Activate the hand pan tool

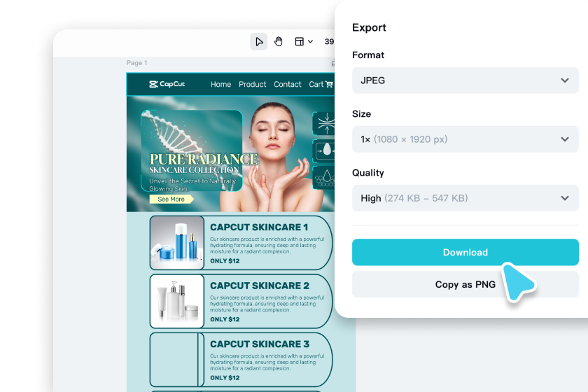pyautogui.click(x=279, y=41)
